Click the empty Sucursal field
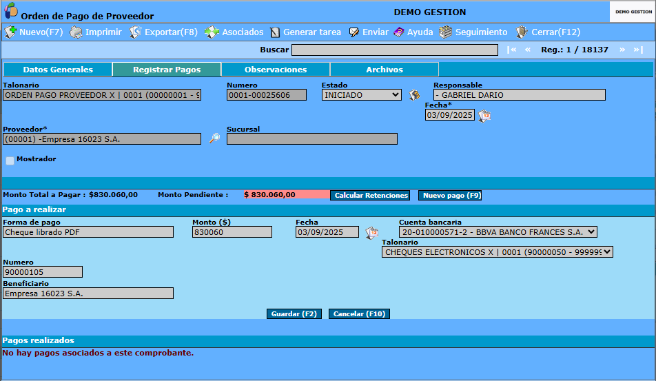 (312, 139)
